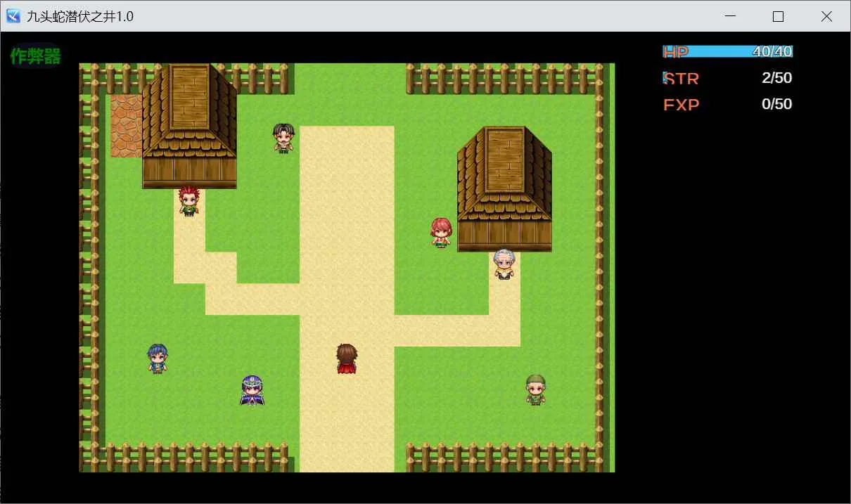This screenshot has height=504, width=851.
Task: Click the blue HP bar
Action: [728, 51]
